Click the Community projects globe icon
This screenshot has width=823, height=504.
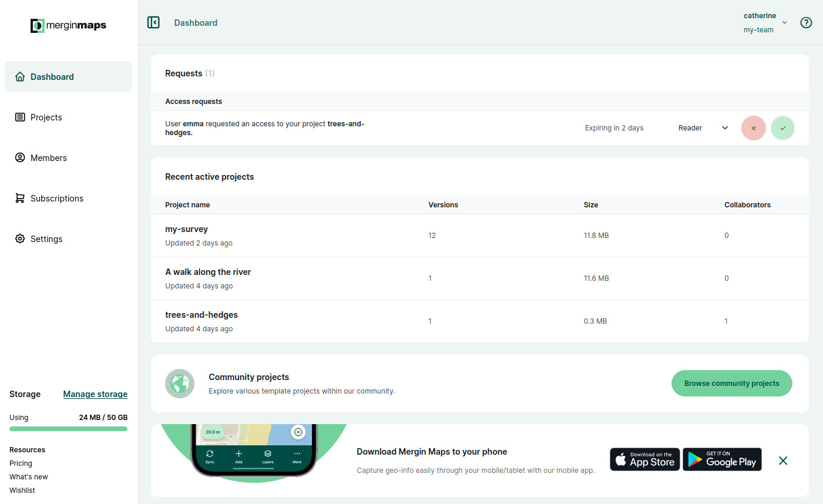tap(180, 384)
